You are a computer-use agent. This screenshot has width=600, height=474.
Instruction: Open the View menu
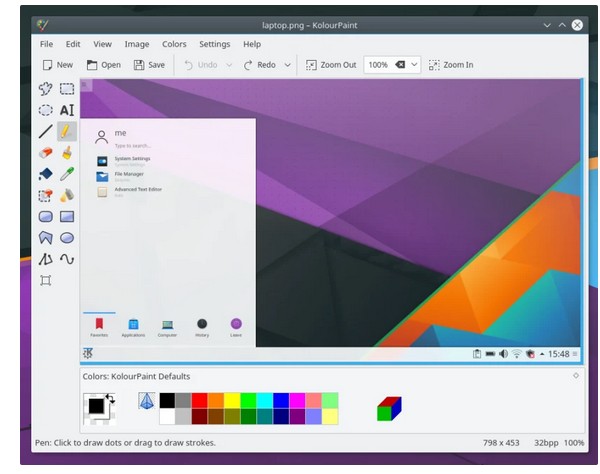pyautogui.click(x=103, y=44)
